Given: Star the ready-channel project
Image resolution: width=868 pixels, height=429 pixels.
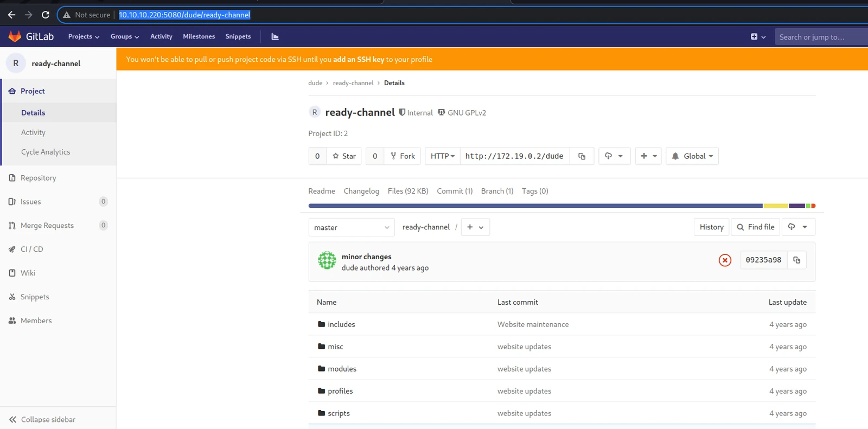Looking at the screenshot, I should tap(344, 156).
